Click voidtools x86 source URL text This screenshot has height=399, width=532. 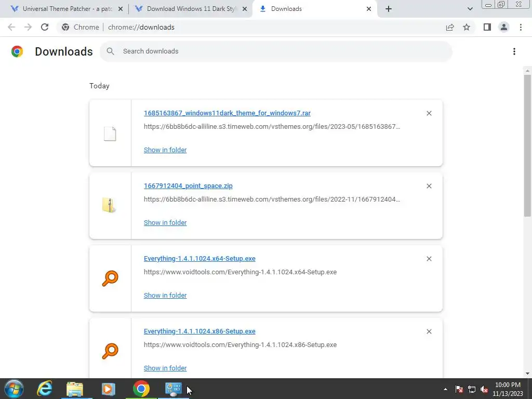240,345
